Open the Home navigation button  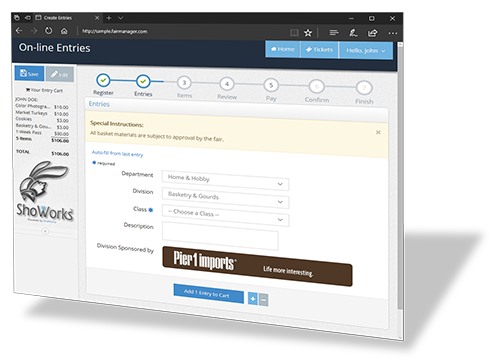pos(283,49)
